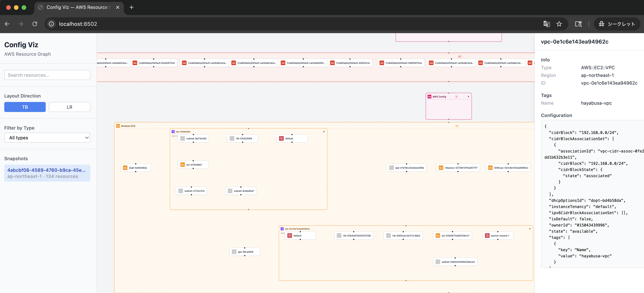This screenshot has height=293, width=644.
Task: Switch to the Config Viz browser tab
Action: 79,8
